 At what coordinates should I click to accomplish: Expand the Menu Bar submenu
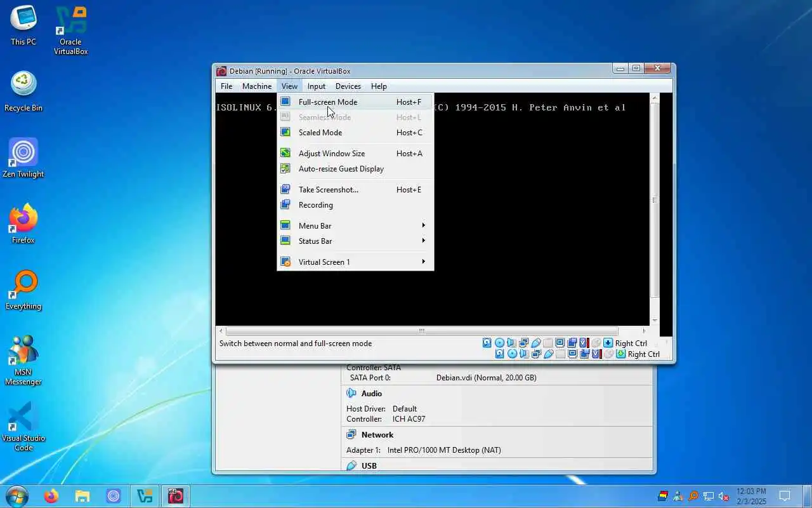coord(355,226)
